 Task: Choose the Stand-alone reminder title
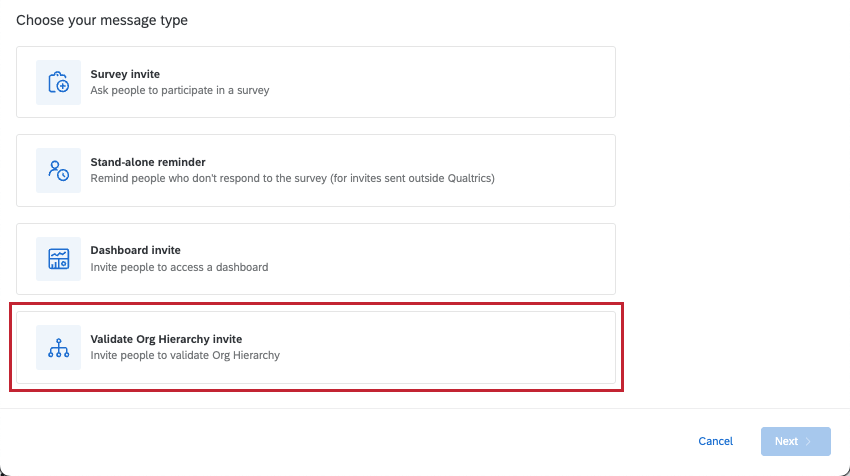(148, 162)
